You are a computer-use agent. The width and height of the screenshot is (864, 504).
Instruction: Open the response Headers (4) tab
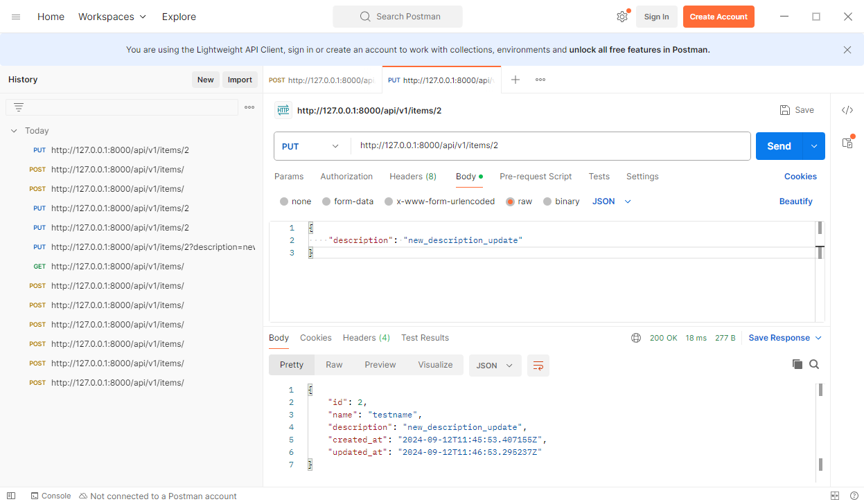367,338
